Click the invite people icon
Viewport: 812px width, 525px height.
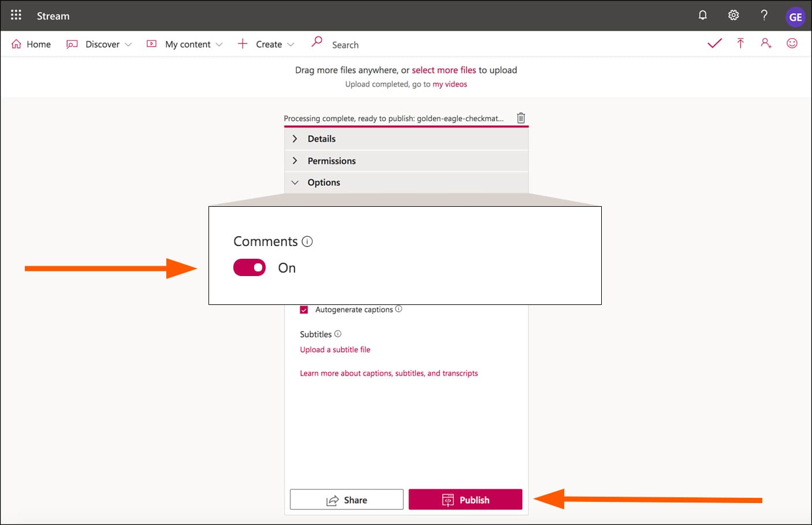[766, 43]
